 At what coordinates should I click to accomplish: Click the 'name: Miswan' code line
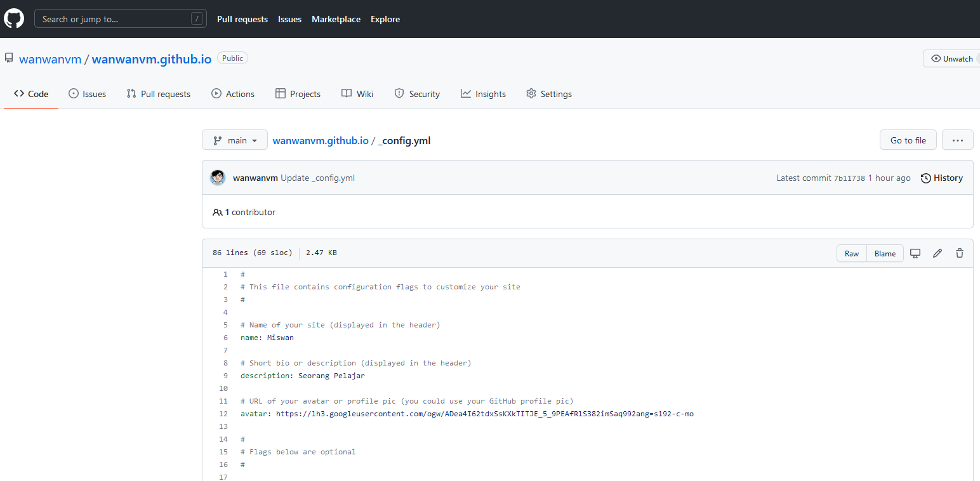coord(267,338)
